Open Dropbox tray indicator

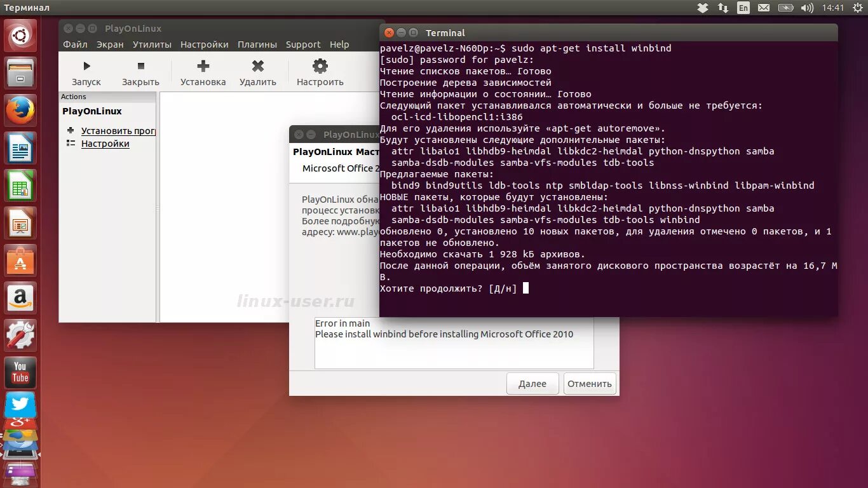(x=702, y=8)
